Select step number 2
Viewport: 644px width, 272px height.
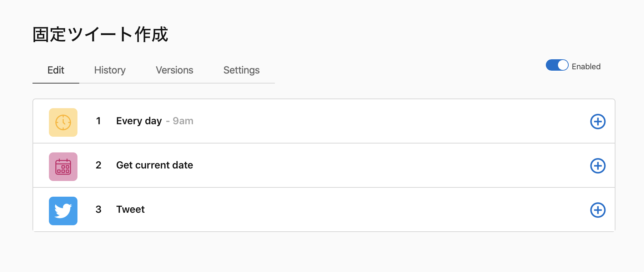point(98,165)
